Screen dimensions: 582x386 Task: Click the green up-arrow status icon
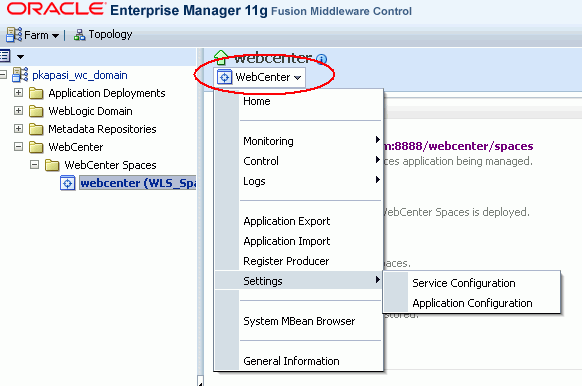(221, 58)
